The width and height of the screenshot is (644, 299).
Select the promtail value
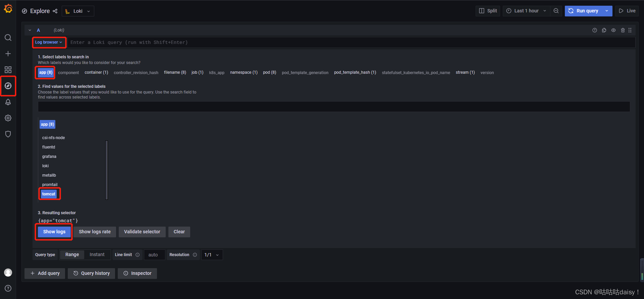(x=50, y=185)
